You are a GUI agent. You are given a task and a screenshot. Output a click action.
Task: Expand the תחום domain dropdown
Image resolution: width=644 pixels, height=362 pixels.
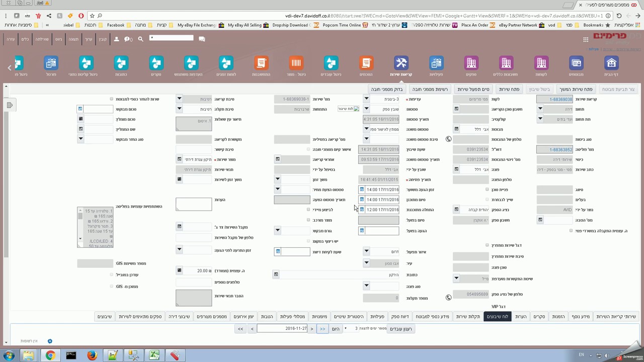pos(540,109)
